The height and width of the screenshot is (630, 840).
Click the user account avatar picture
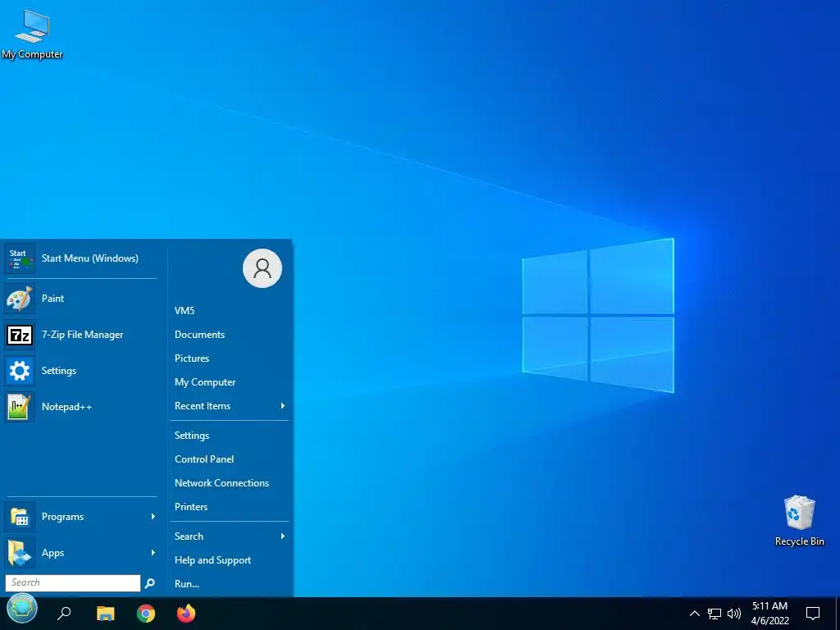[x=262, y=268]
